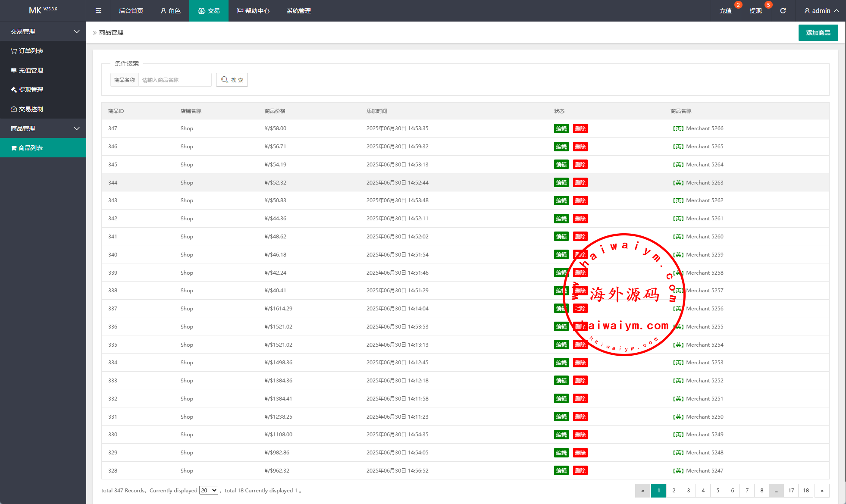Click the sidebar collapse hamburger icon
Image resolution: width=846 pixels, height=504 pixels.
click(98, 11)
